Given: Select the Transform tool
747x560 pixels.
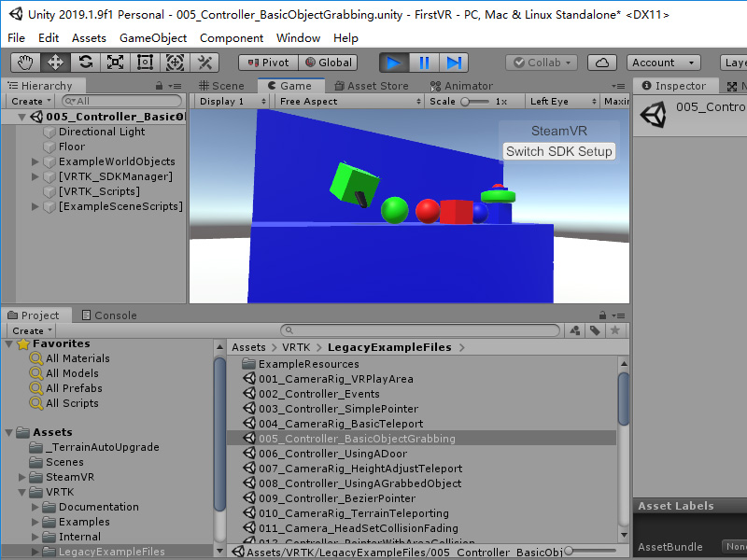Looking at the screenshot, I should [x=175, y=63].
